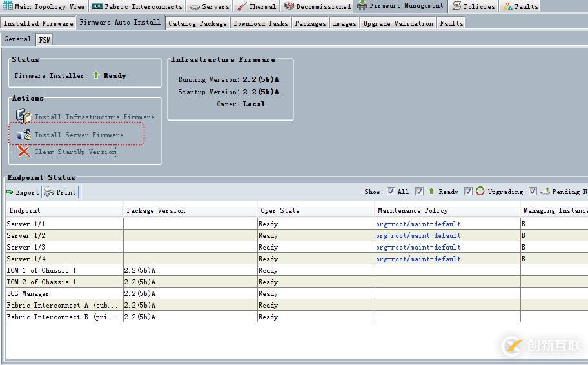
Task: Open maint-default policy link for Server 1/4
Action: pyautogui.click(x=418, y=259)
